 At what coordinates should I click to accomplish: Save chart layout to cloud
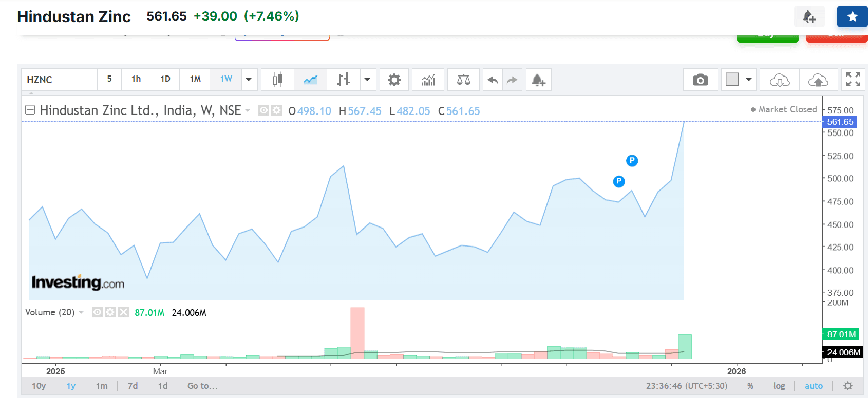point(818,80)
